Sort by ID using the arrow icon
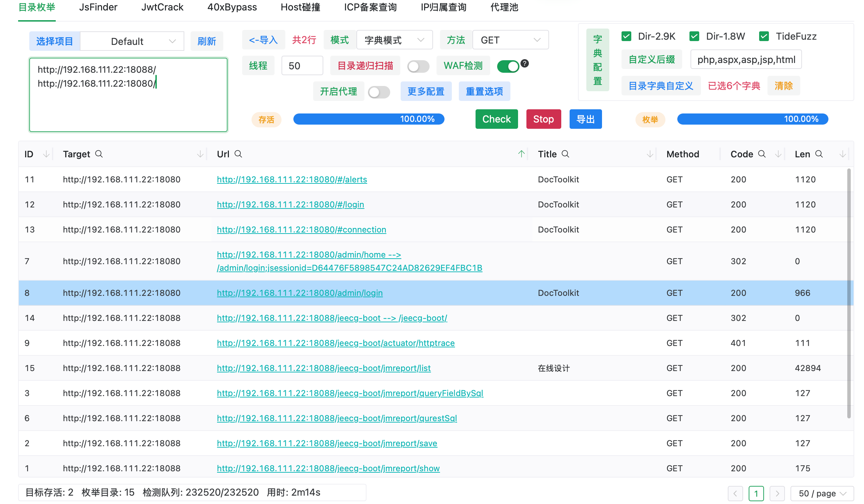864x504 pixels. tap(46, 154)
